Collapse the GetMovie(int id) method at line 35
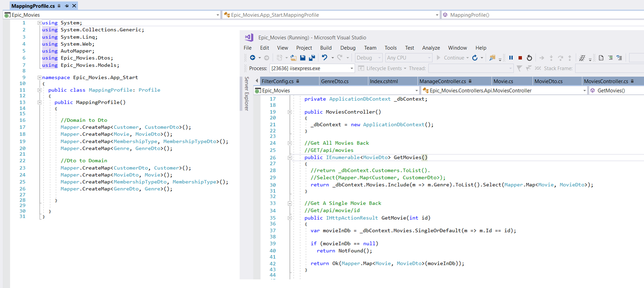This screenshot has width=644, height=288. pos(290,218)
